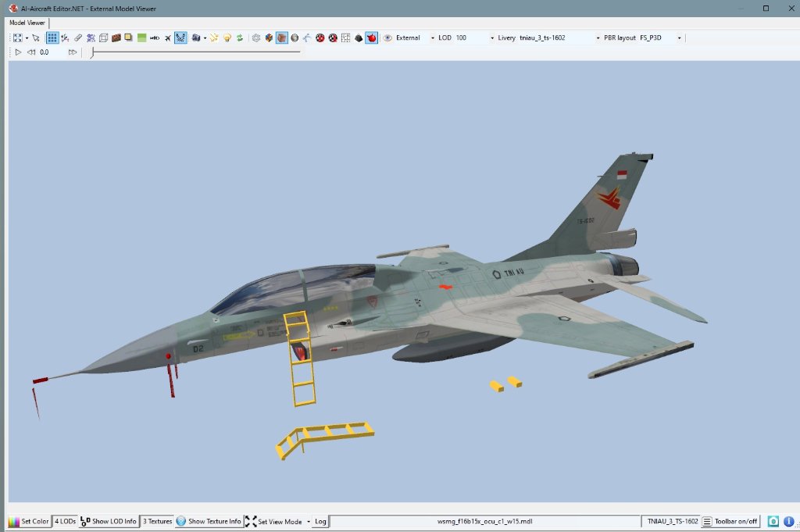Click the green refresh arrows icon
This screenshot has height=532, width=800.
240,37
